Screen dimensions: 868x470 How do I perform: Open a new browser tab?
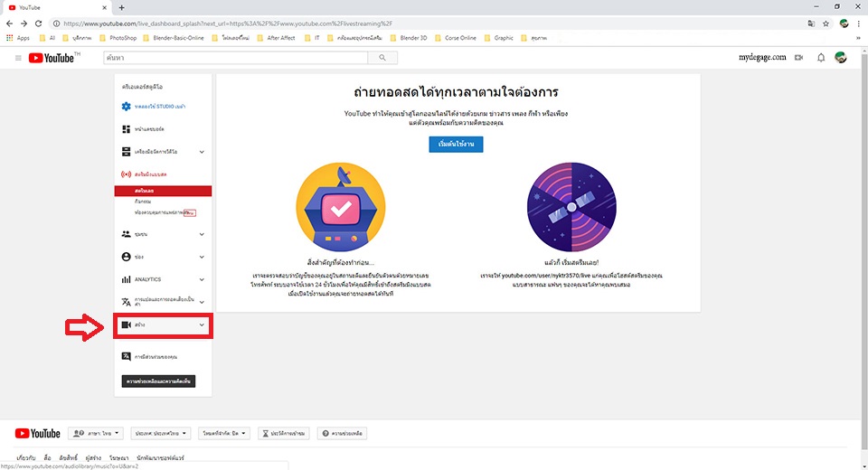[x=121, y=8]
